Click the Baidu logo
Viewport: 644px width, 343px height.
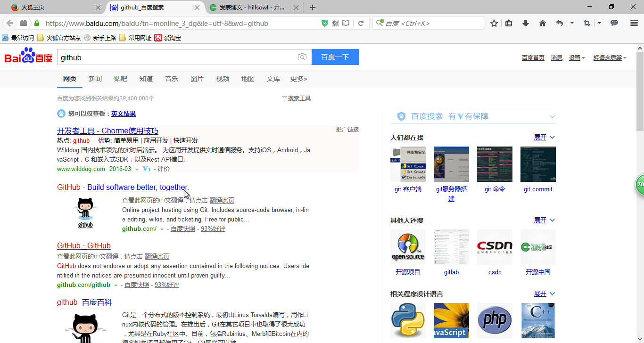tap(29, 56)
